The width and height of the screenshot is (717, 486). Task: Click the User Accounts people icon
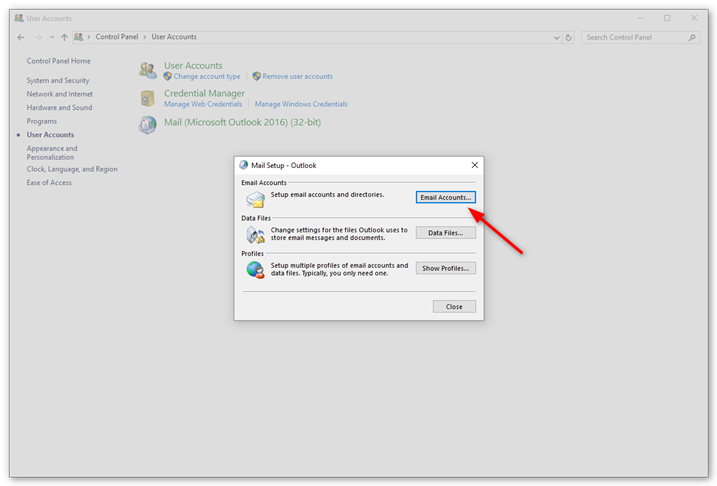[148, 70]
